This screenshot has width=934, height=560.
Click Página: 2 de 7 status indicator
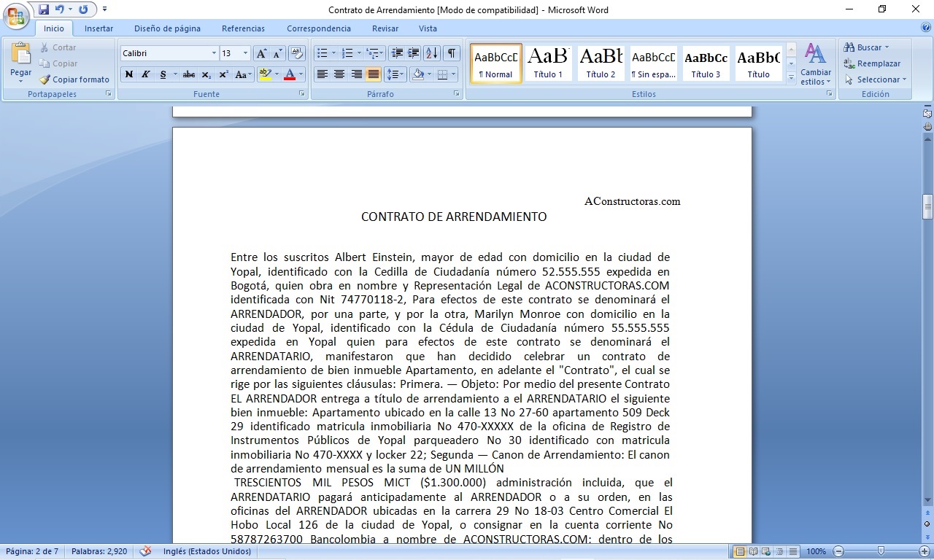[32, 551]
